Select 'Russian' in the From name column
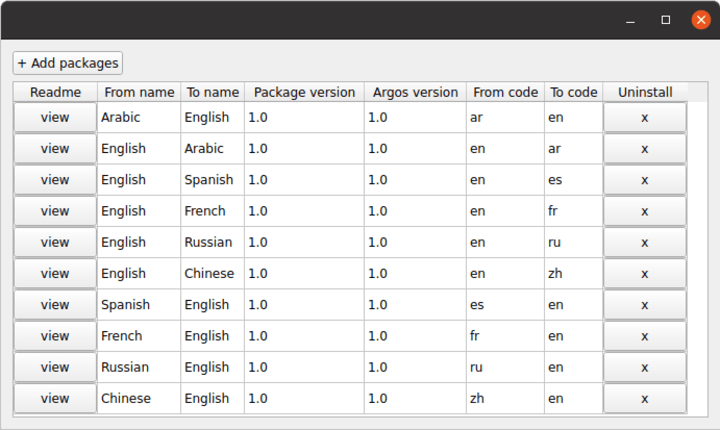This screenshot has width=720, height=430. click(139, 368)
